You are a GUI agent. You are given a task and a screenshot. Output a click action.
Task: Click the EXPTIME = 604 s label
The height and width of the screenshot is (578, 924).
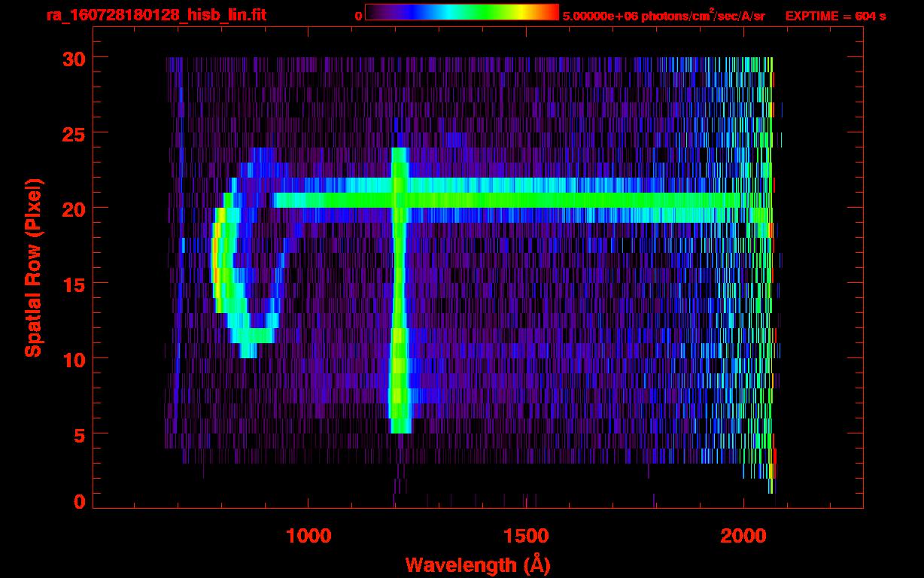click(x=836, y=15)
